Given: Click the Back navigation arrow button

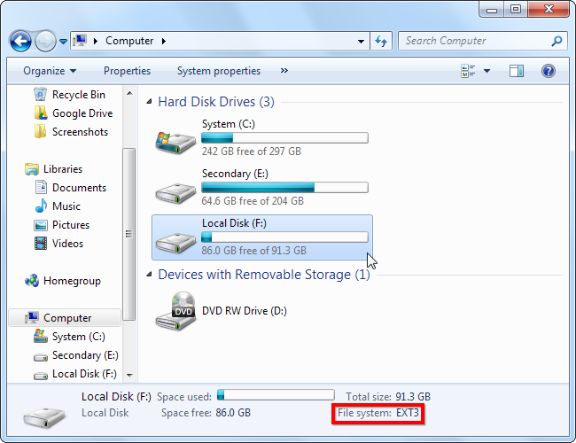Looking at the screenshot, I should [21, 41].
